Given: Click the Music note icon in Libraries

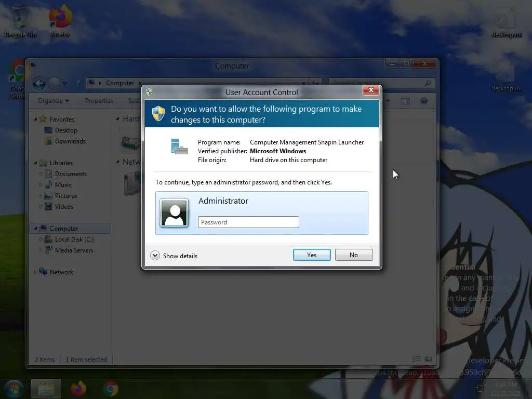Looking at the screenshot, I should pos(48,184).
